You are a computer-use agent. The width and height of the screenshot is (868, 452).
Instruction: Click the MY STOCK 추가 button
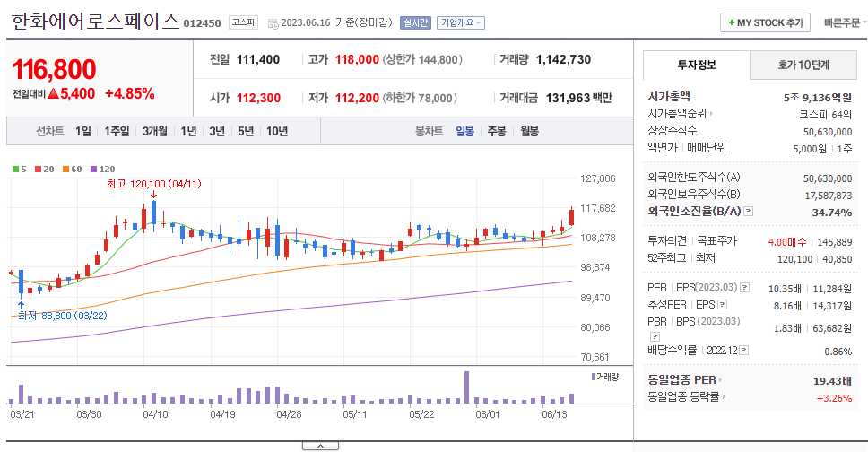765,22
